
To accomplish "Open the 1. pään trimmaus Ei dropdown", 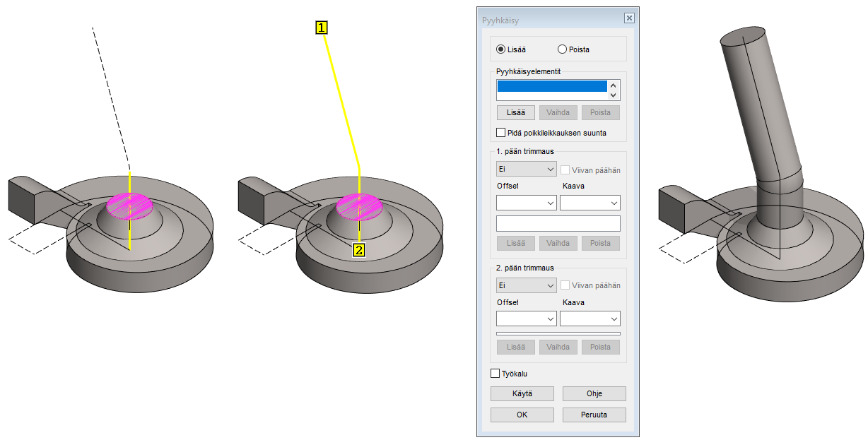I will coord(527,170).
